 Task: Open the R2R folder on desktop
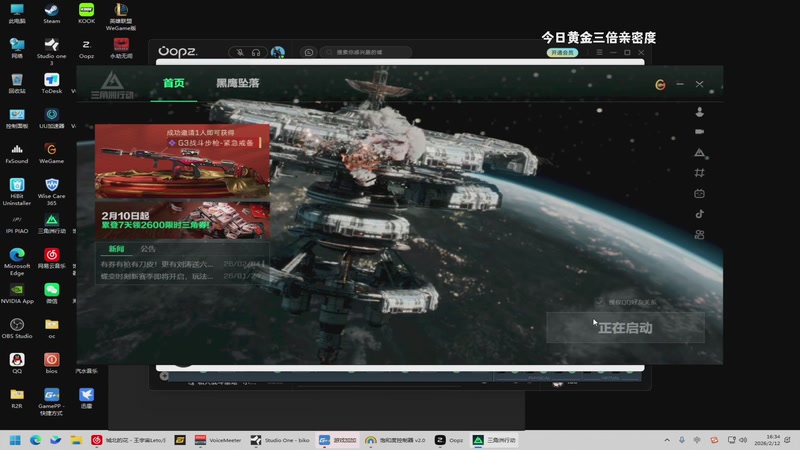pyautogui.click(x=17, y=398)
